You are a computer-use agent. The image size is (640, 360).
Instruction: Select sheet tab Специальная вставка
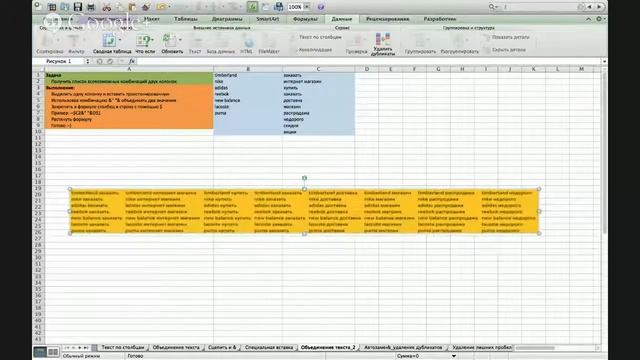click(269, 347)
